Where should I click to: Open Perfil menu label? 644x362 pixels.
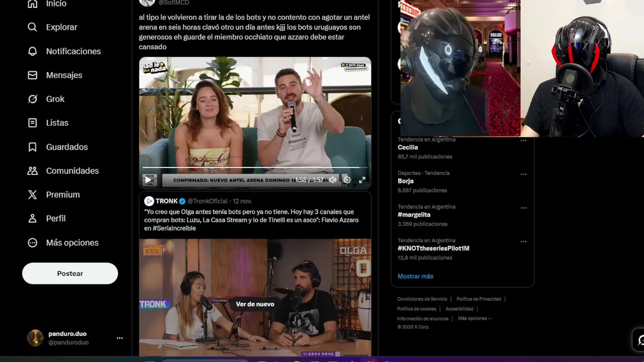click(56, 218)
